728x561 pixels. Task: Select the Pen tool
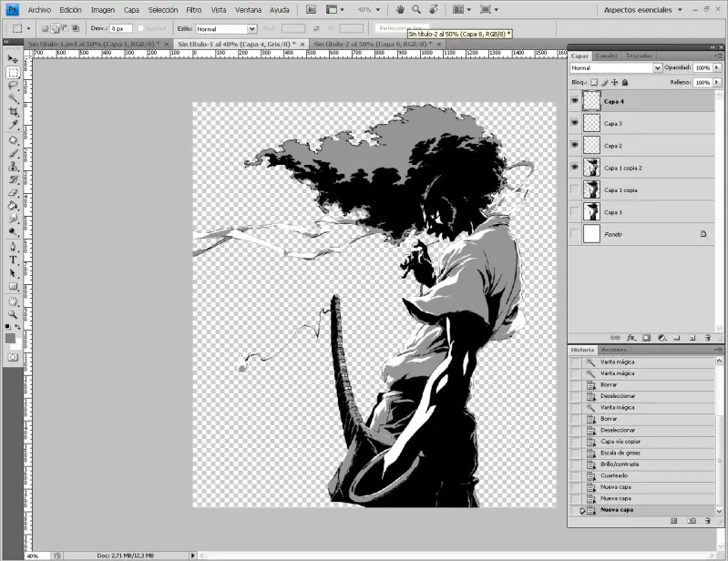point(13,247)
